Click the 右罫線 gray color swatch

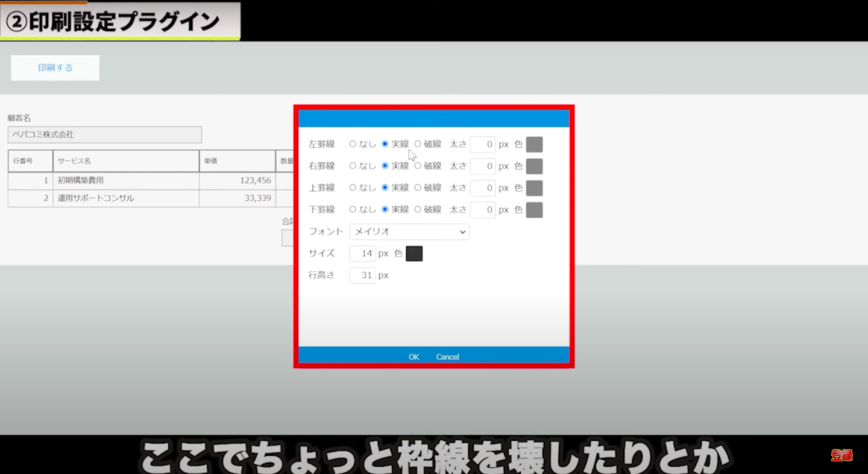click(x=534, y=166)
